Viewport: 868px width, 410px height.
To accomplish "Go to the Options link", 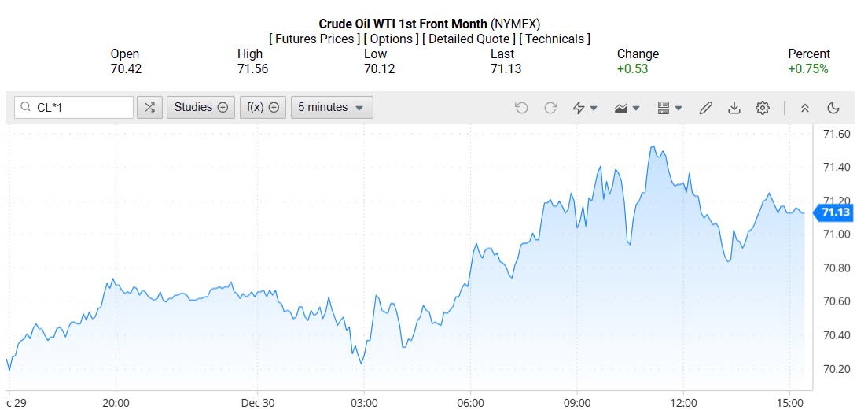I will click(391, 39).
